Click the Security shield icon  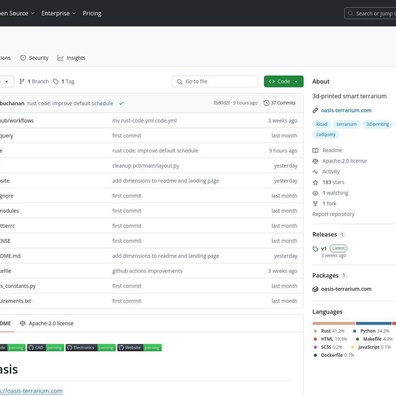[23, 58]
